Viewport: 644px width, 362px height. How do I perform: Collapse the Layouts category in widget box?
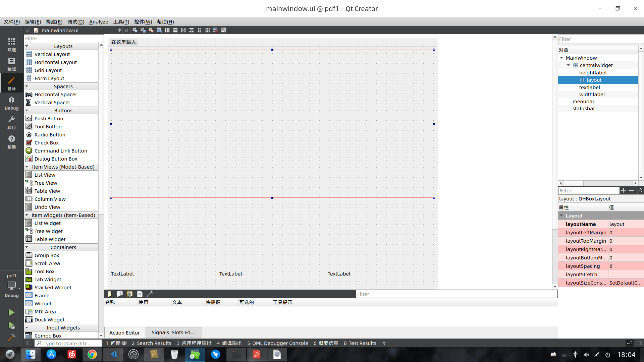click(27, 46)
